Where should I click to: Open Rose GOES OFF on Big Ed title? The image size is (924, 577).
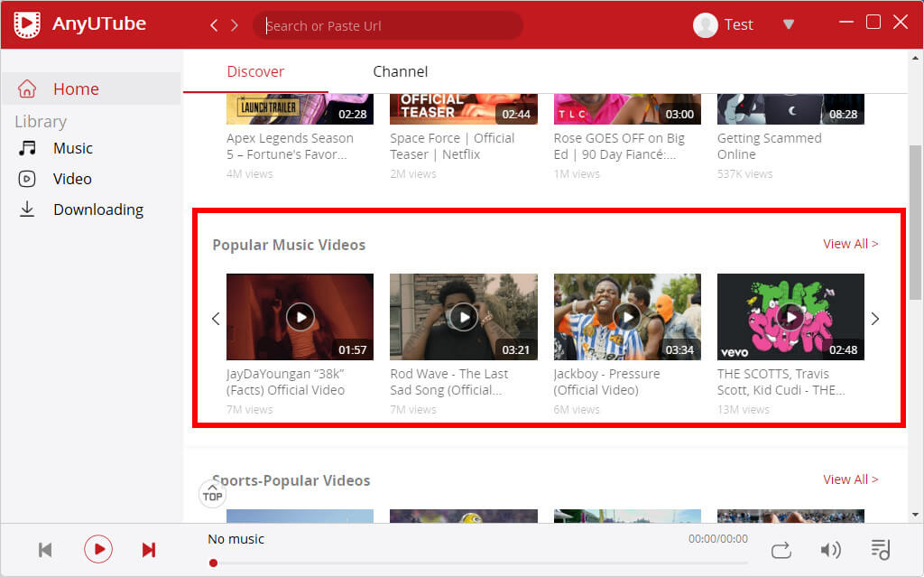pos(619,146)
